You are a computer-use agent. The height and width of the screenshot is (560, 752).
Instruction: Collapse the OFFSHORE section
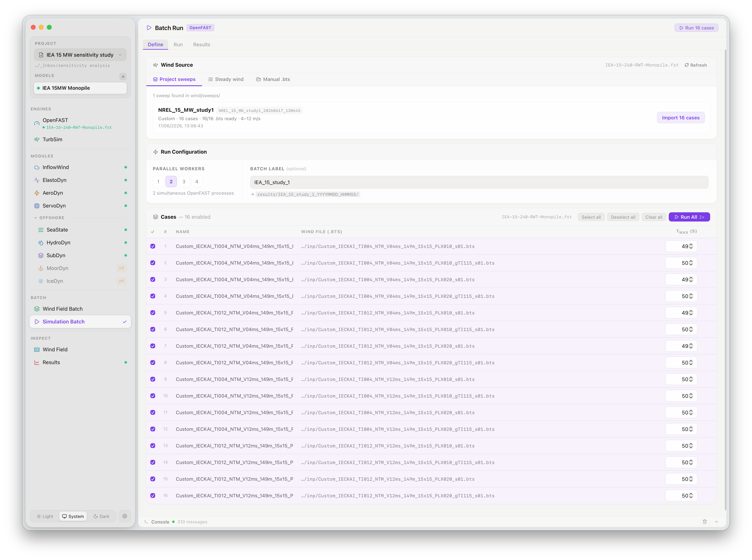(36, 218)
